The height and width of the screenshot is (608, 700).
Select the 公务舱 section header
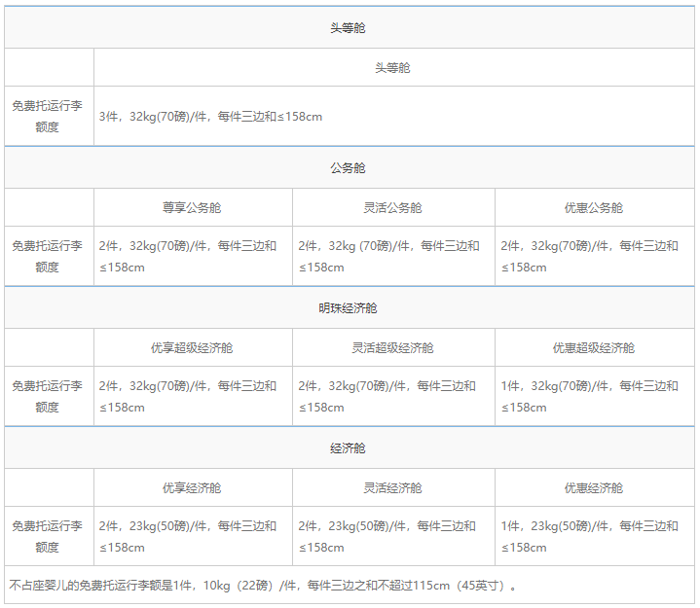click(x=348, y=168)
